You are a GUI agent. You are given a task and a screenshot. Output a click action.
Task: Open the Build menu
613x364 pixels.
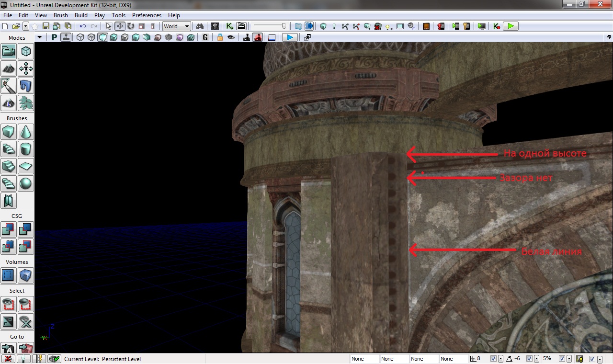pos(81,15)
